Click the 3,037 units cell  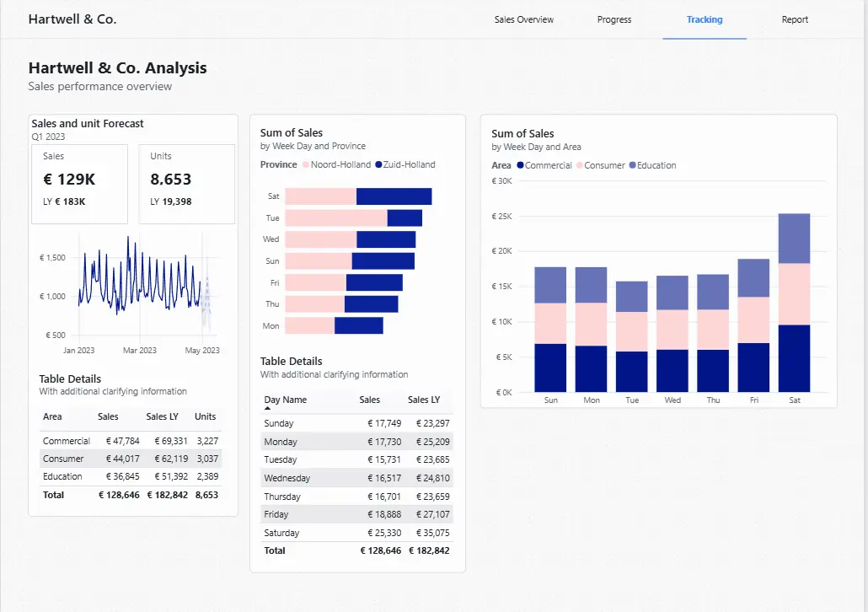point(207,459)
